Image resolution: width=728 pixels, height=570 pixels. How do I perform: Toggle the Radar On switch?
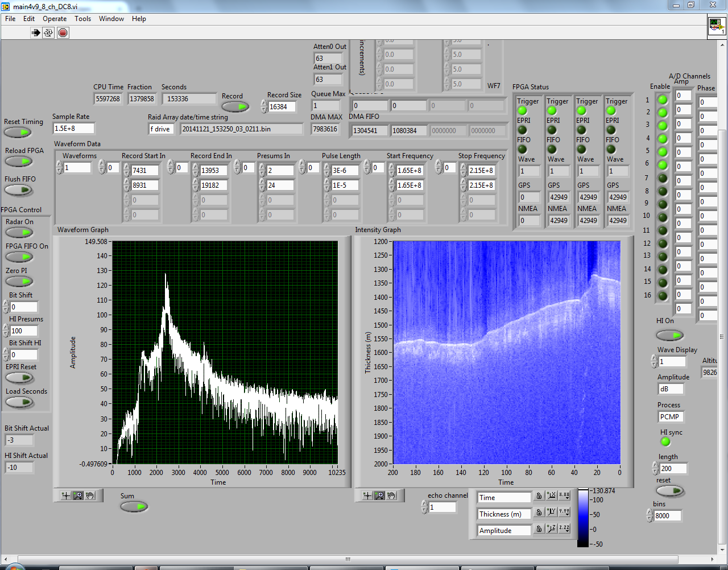point(19,233)
